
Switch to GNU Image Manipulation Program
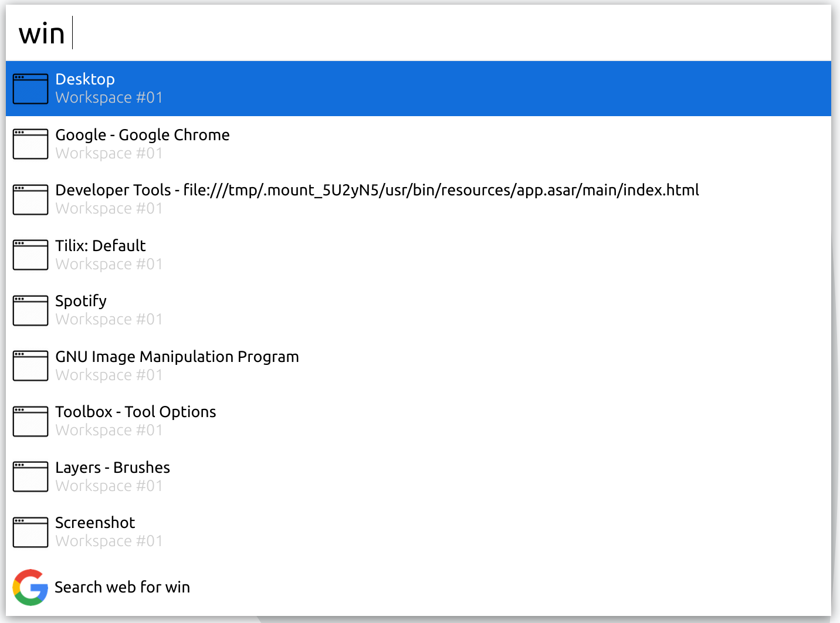[418, 365]
